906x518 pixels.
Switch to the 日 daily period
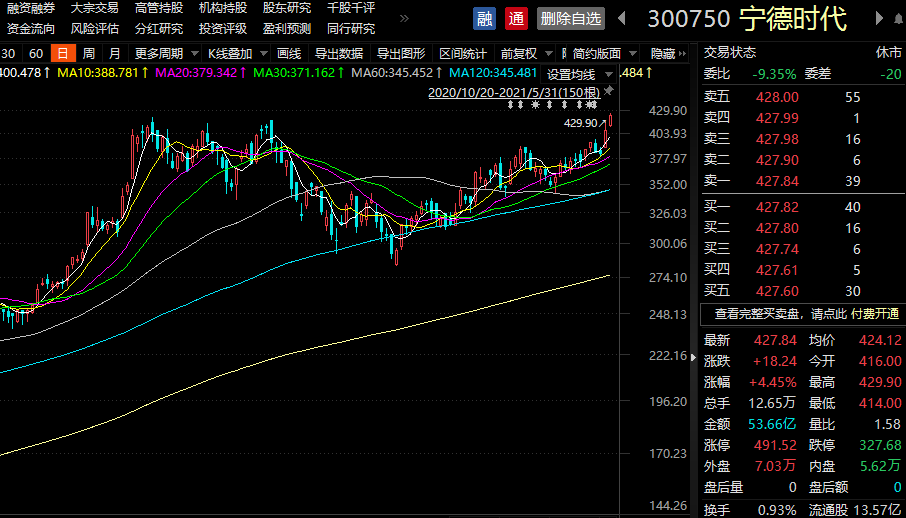62,54
